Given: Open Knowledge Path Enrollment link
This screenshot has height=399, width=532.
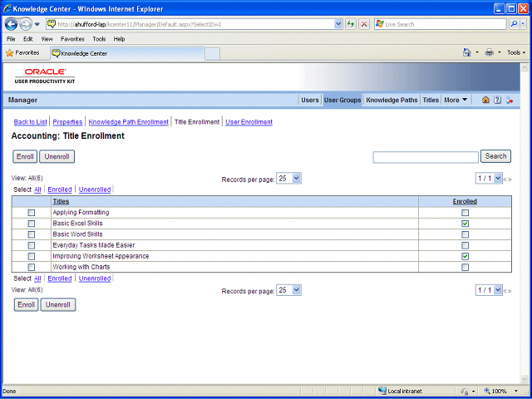Looking at the screenshot, I should (x=129, y=122).
